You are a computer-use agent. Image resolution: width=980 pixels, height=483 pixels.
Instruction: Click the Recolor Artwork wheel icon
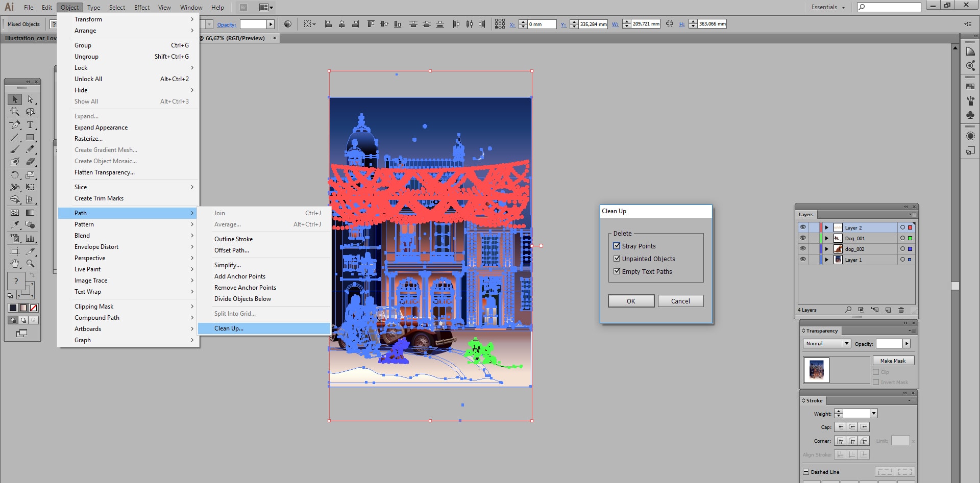click(x=288, y=24)
